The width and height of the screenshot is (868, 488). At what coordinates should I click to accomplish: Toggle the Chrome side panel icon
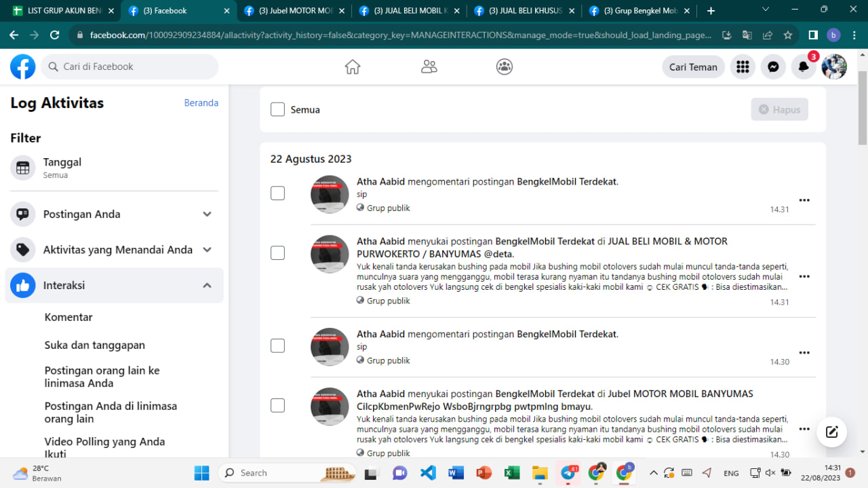pos(813,35)
